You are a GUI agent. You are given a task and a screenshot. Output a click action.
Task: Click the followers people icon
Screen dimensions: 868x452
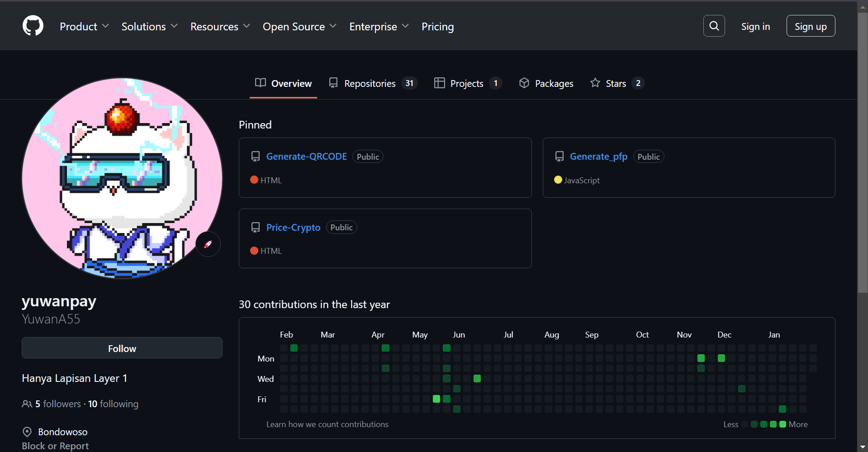pyautogui.click(x=27, y=404)
